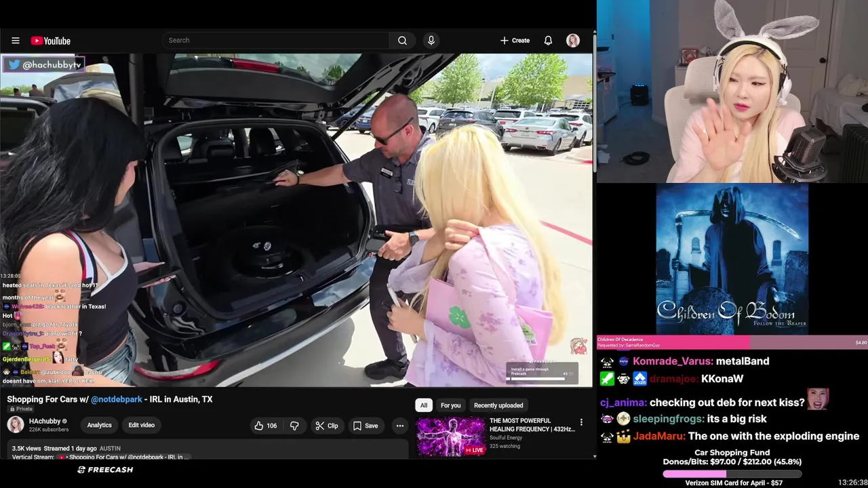Open the notifications bell
Screen dimensions: 868x488
(x=548, y=41)
